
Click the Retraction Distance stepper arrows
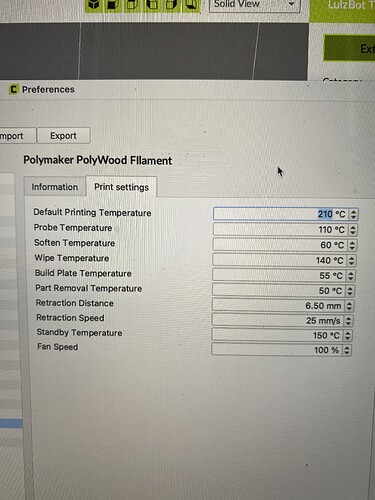pyautogui.click(x=349, y=306)
